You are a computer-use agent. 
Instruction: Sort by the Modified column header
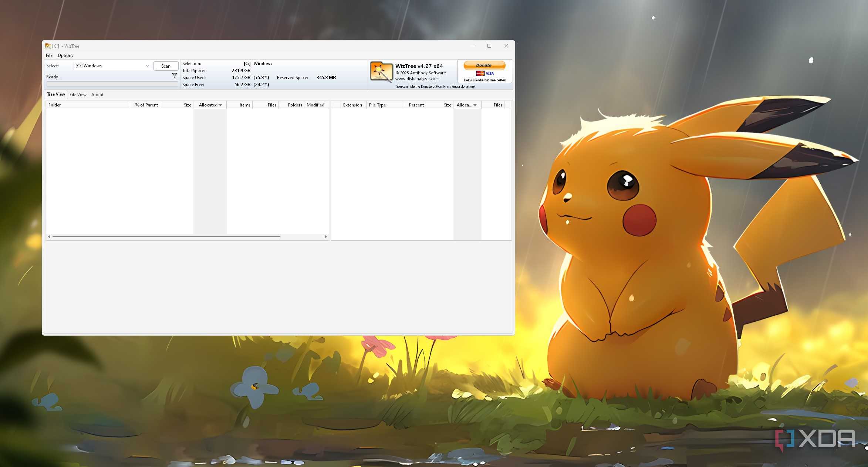(317, 105)
